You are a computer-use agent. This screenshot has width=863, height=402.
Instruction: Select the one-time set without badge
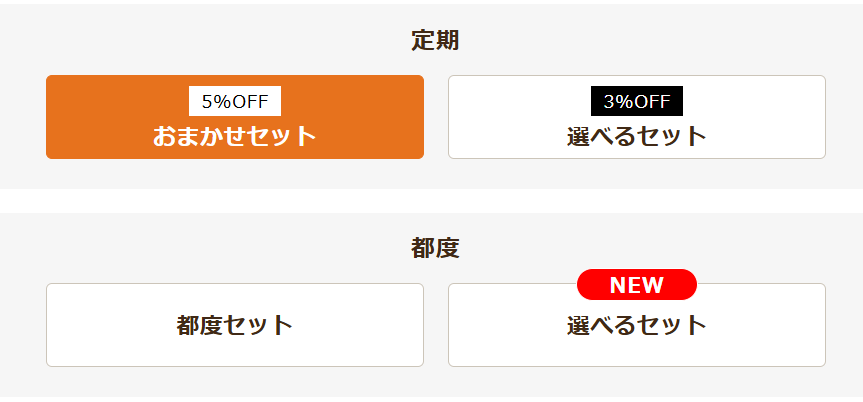235,325
